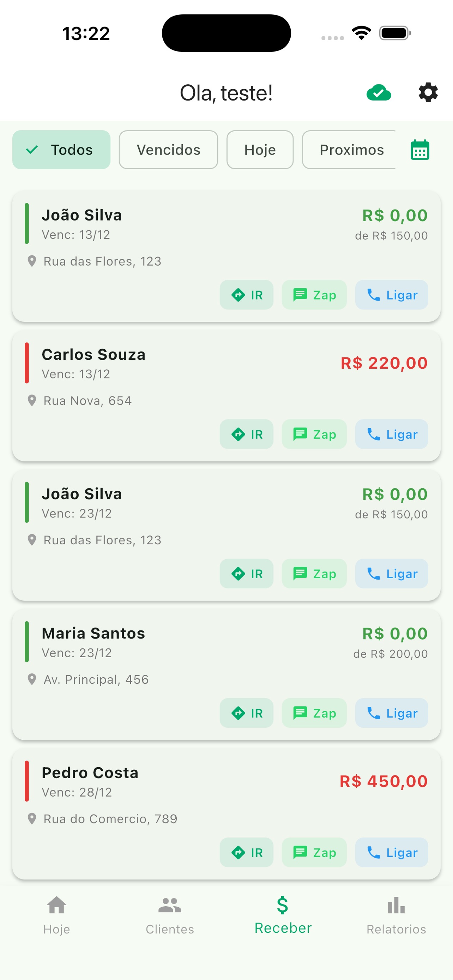Viewport: 453px width, 980px height.
Task: Enable the Hoje filter chip
Action: click(x=260, y=150)
